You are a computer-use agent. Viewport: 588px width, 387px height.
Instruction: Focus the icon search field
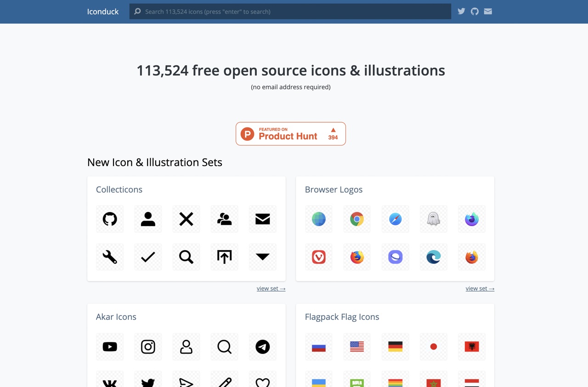290,11
